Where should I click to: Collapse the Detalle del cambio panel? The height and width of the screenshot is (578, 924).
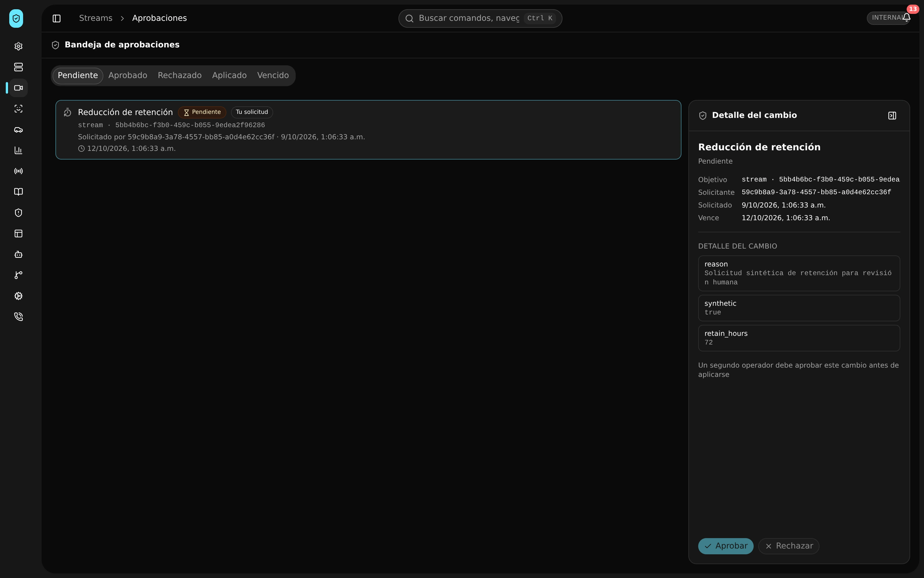click(892, 115)
